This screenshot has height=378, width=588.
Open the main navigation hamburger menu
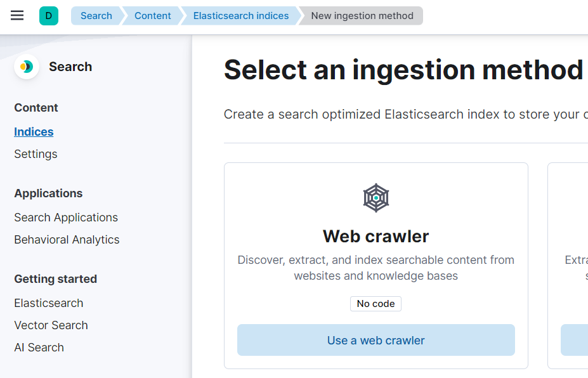tap(16, 16)
